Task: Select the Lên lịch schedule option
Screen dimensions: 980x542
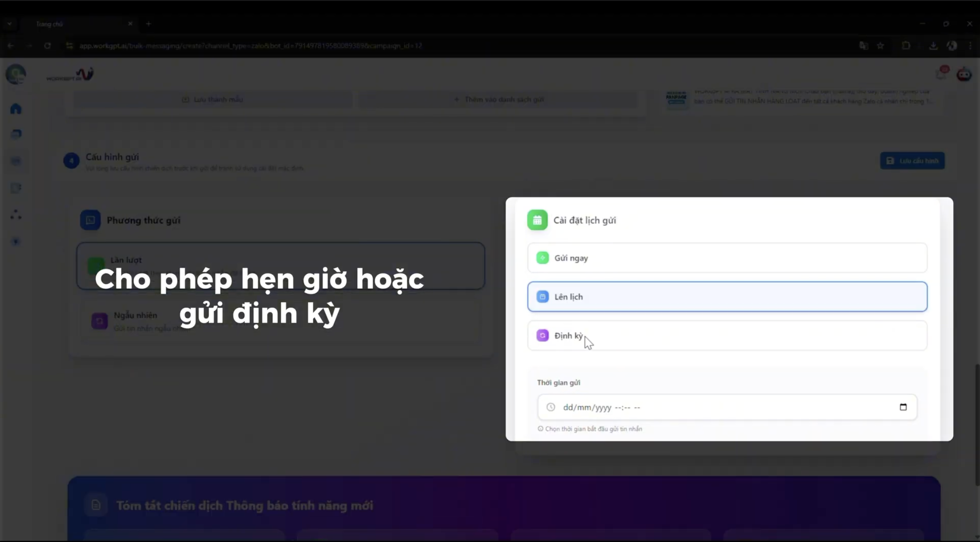Action: [727, 297]
